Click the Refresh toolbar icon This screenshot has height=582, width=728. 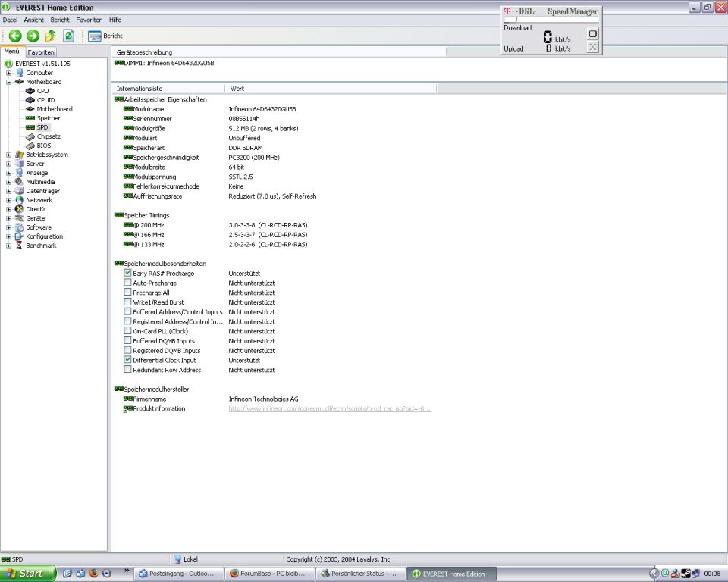[69, 36]
